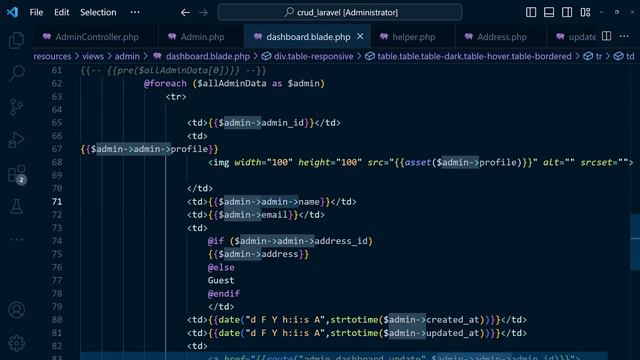Click the crud_laravel command center search box
Viewport: 640px width, 360px height.
tap(340, 12)
